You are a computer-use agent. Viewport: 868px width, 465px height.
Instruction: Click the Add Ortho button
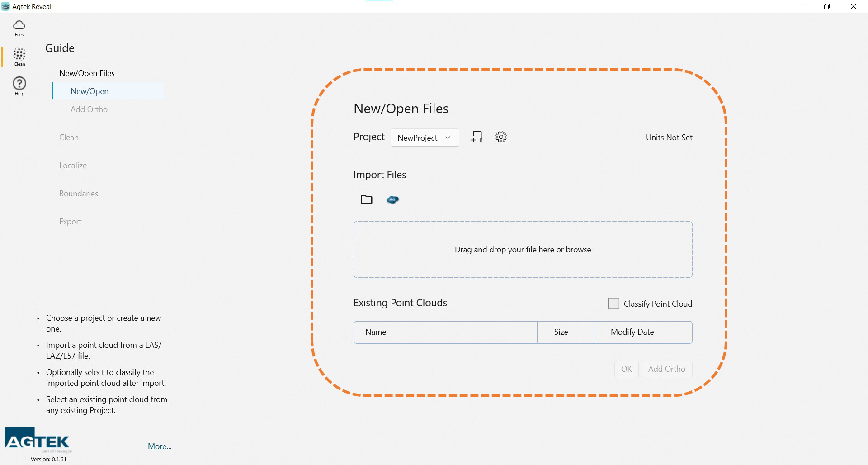666,369
